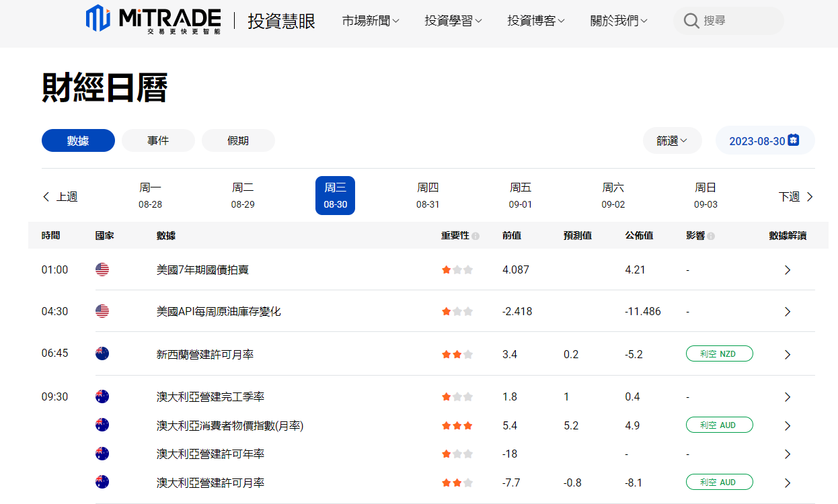Select the 周四 08-31 tab
The width and height of the screenshot is (838, 504).
tap(428, 196)
